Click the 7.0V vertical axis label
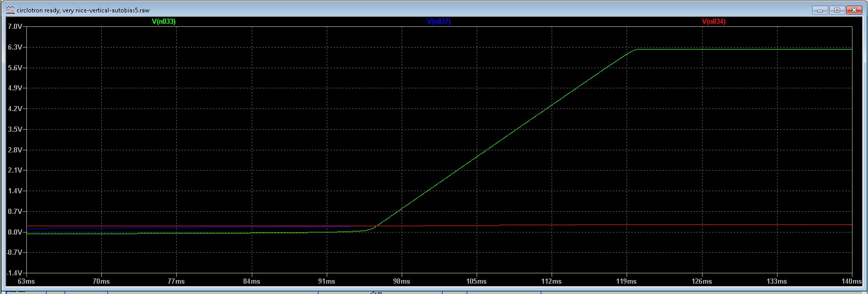 click(14, 26)
